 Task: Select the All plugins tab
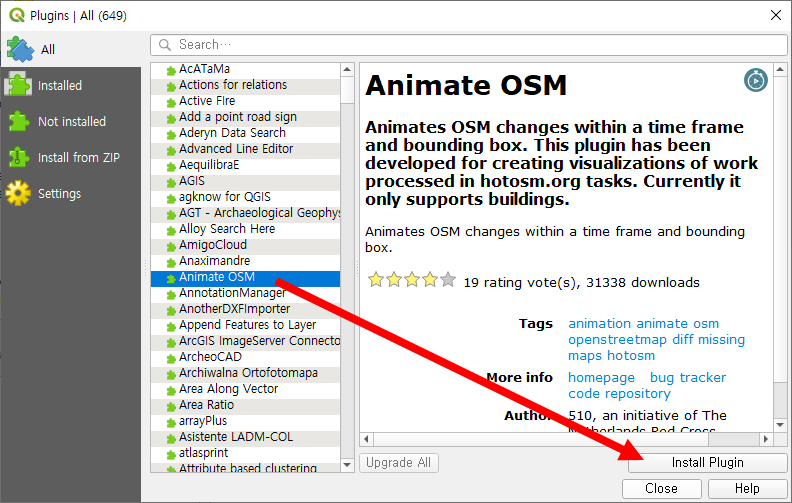[x=71, y=49]
